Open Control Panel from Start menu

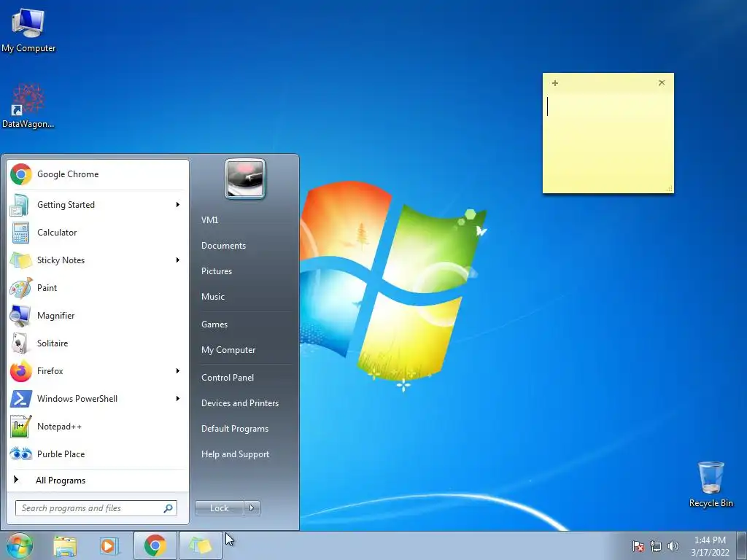click(228, 378)
